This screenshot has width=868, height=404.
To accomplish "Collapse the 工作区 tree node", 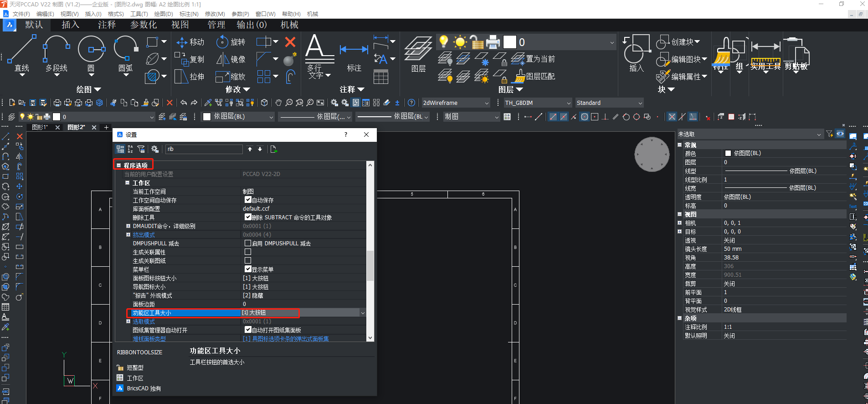I will pos(128,183).
